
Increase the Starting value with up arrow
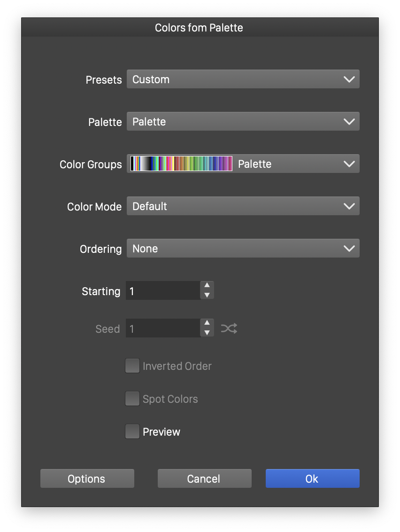(207, 286)
